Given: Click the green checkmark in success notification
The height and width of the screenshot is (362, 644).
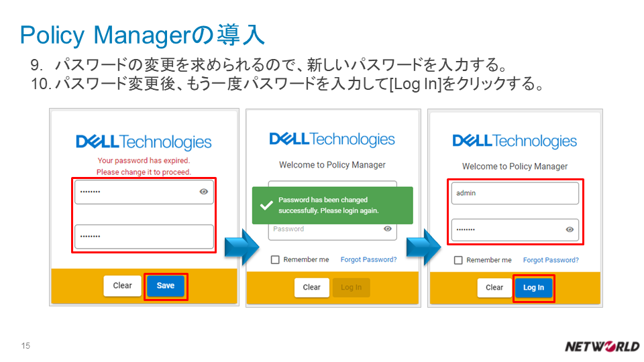Looking at the screenshot, I should [x=266, y=205].
